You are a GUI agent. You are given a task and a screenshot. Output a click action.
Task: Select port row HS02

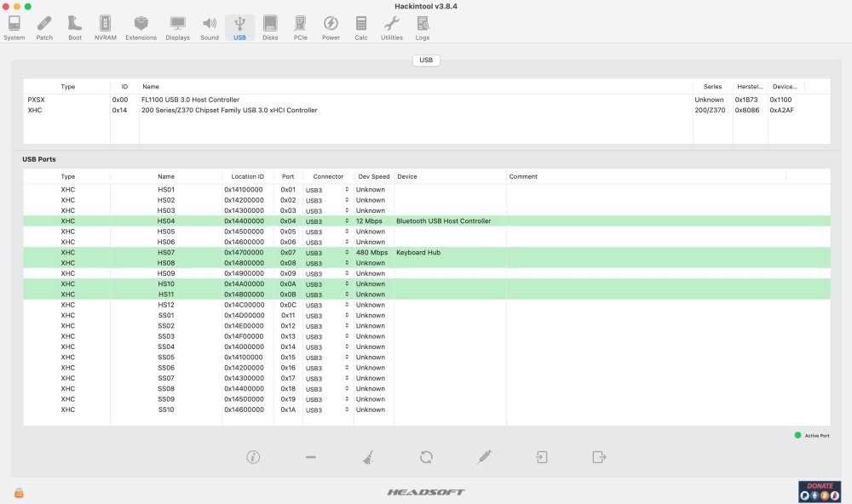tap(427, 200)
